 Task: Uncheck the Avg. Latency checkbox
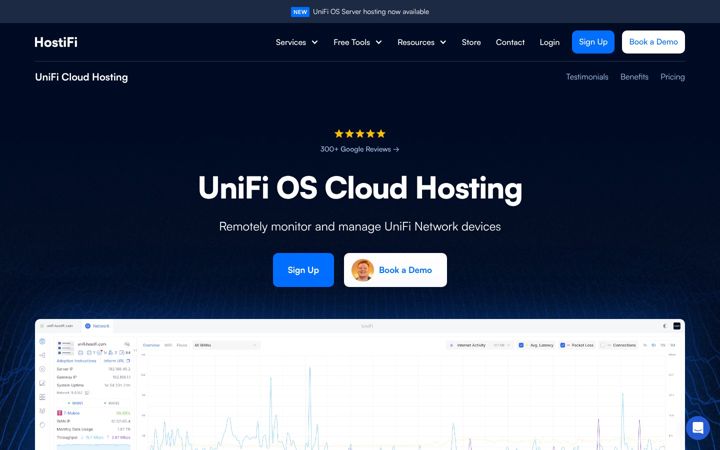(x=521, y=345)
